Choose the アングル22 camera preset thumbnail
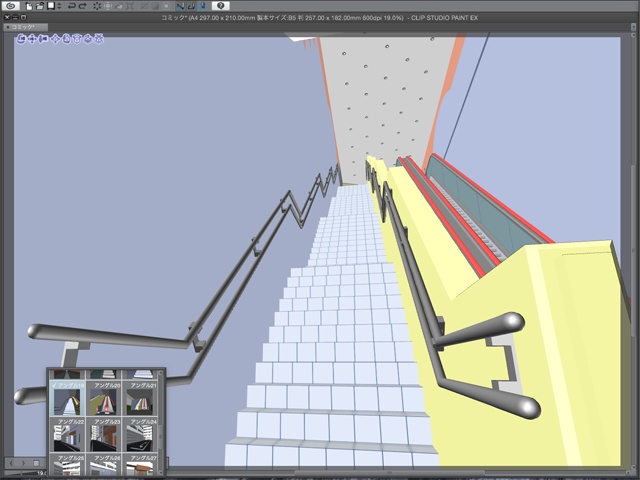 67,434
